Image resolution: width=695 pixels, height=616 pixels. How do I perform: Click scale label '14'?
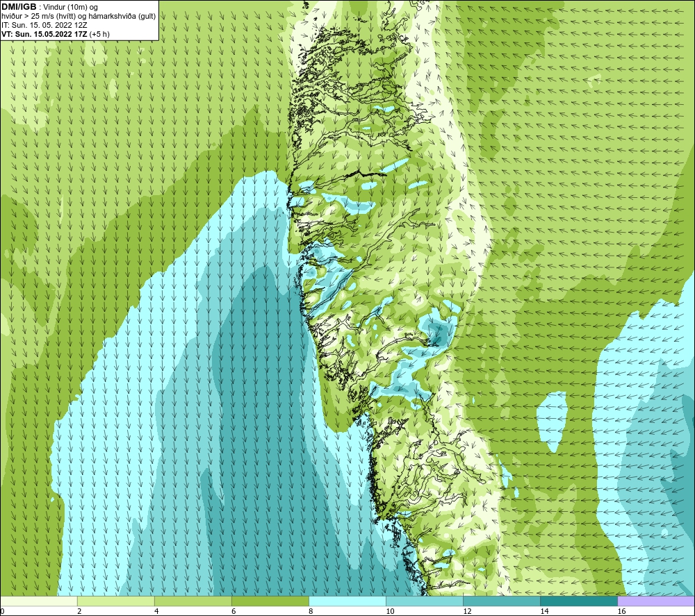click(544, 611)
